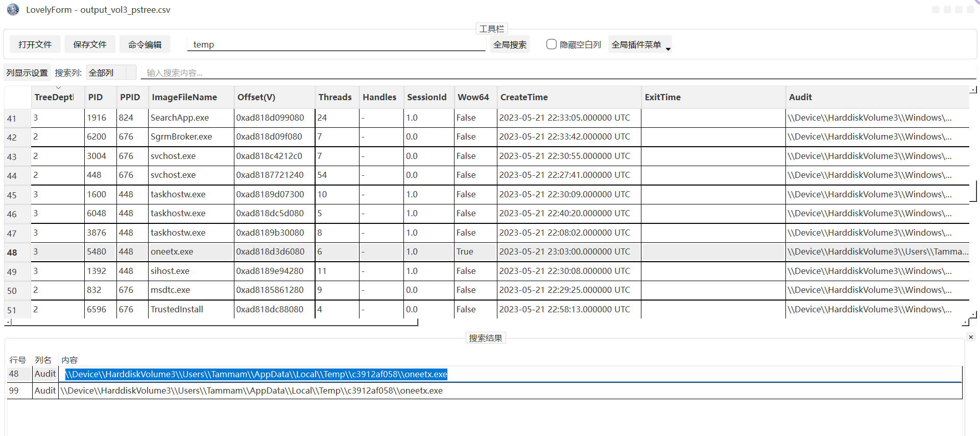The height and width of the screenshot is (436, 980).
Task: Select the msdtc.exe cell
Action: click(x=191, y=290)
